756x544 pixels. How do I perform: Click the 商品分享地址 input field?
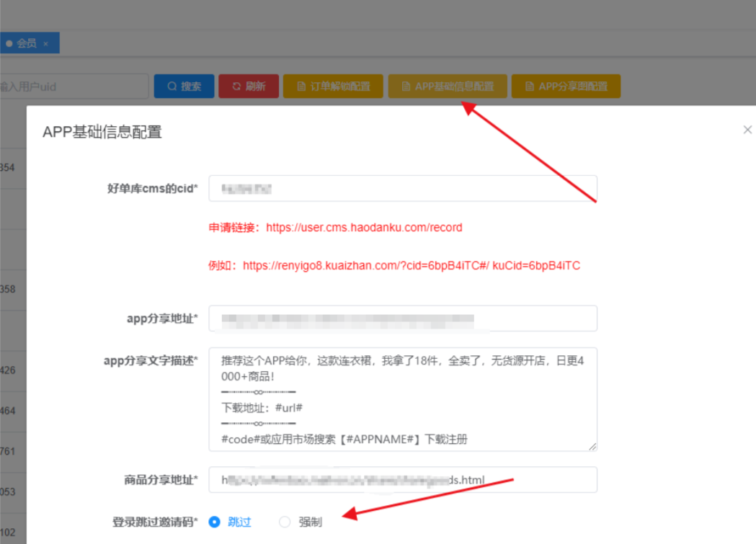click(x=402, y=480)
